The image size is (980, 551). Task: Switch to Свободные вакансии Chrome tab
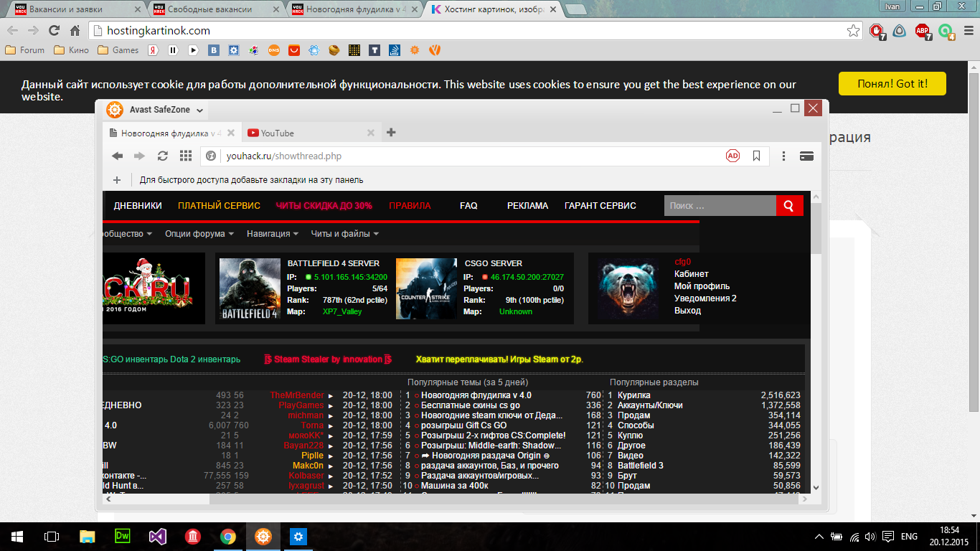coord(215,10)
